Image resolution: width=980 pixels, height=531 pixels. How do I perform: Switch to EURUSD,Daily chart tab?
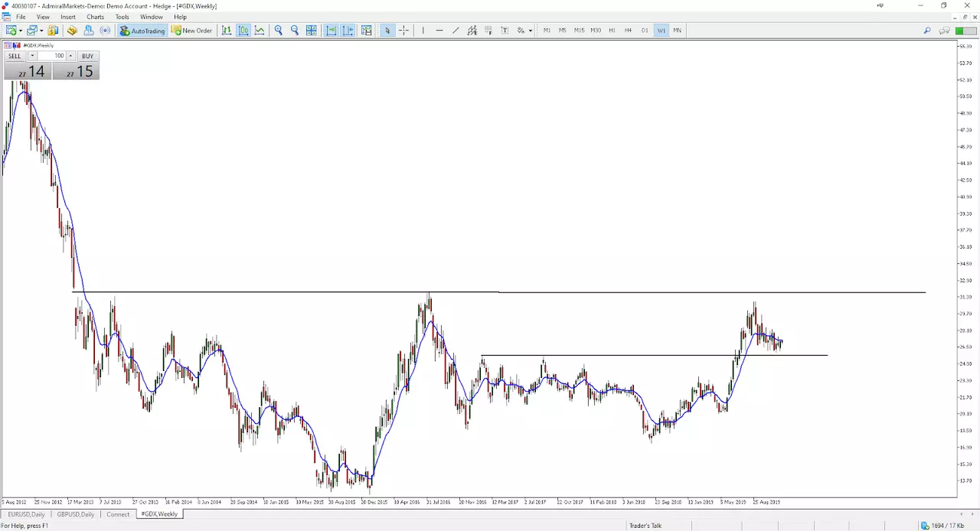[27, 514]
